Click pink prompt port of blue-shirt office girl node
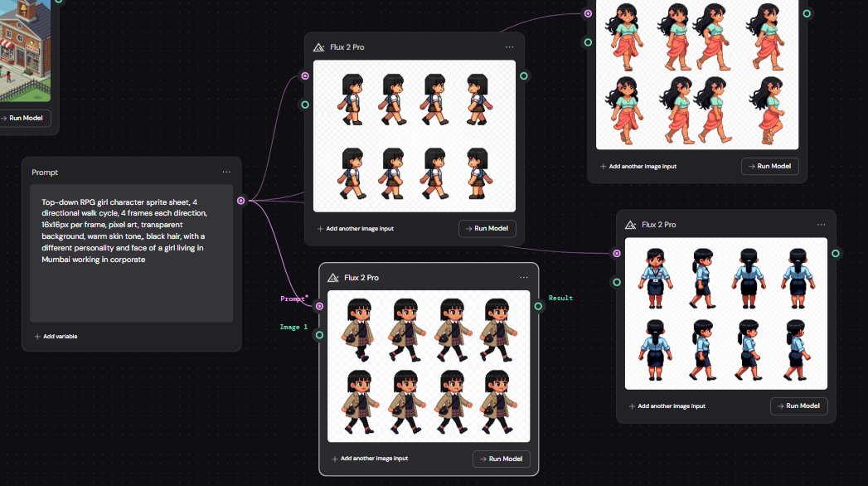This screenshot has width=868, height=486. click(617, 254)
